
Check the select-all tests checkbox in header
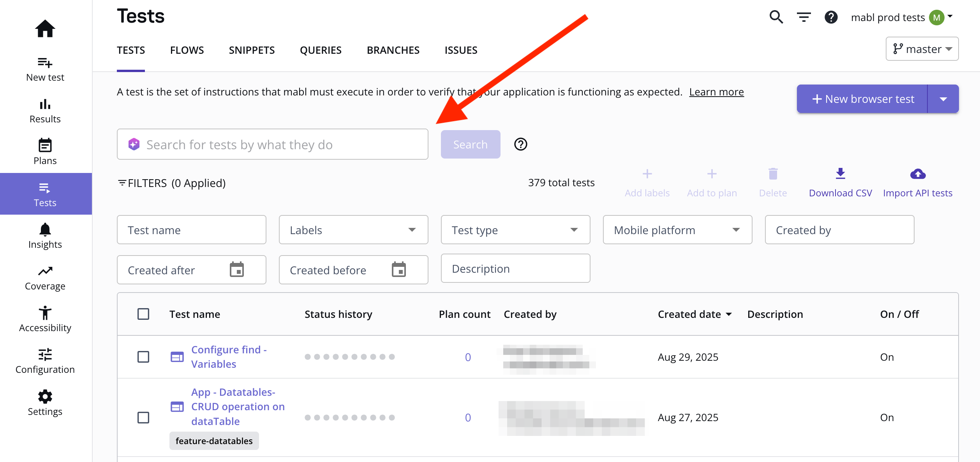(x=143, y=314)
